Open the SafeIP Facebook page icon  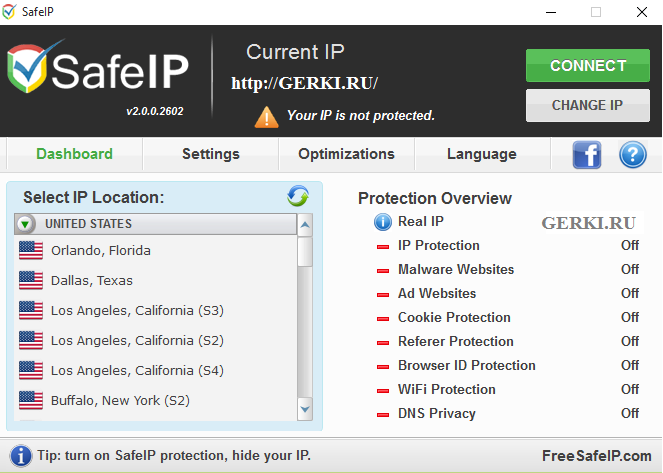587,155
